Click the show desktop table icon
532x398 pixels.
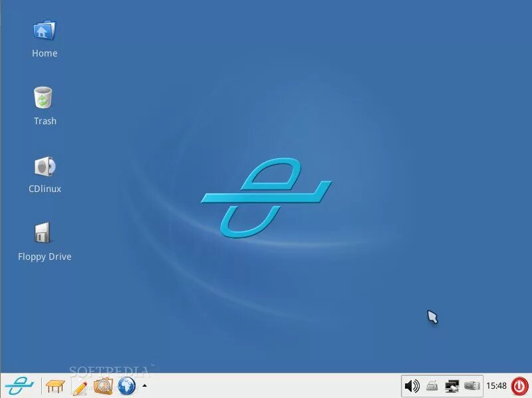coord(55,386)
